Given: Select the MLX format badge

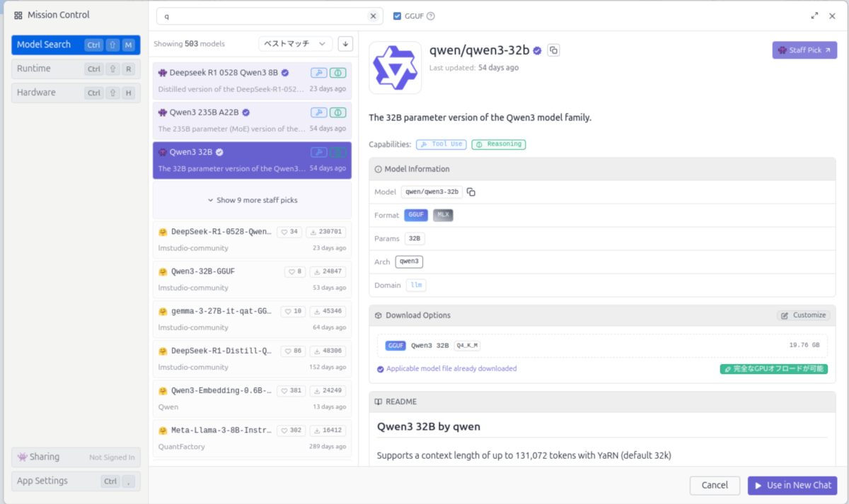Looking at the screenshot, I should pos(443,215).
